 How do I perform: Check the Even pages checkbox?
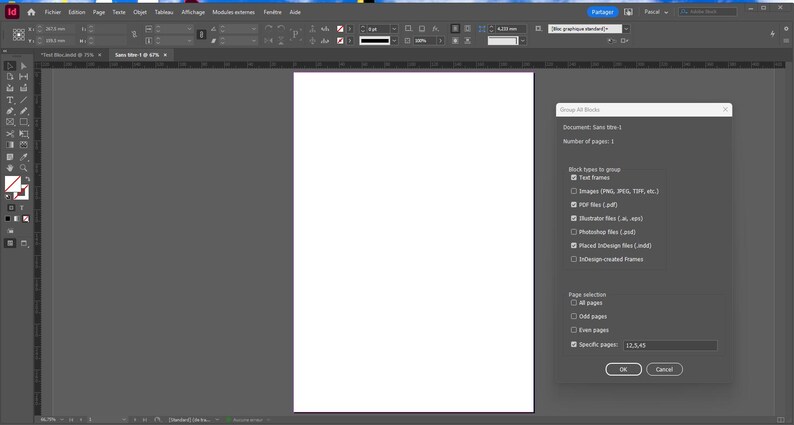(574, 330)
